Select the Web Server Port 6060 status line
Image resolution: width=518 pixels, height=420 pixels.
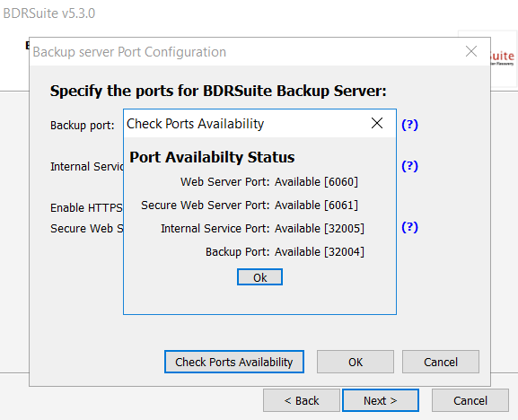[x=269, y=182]
